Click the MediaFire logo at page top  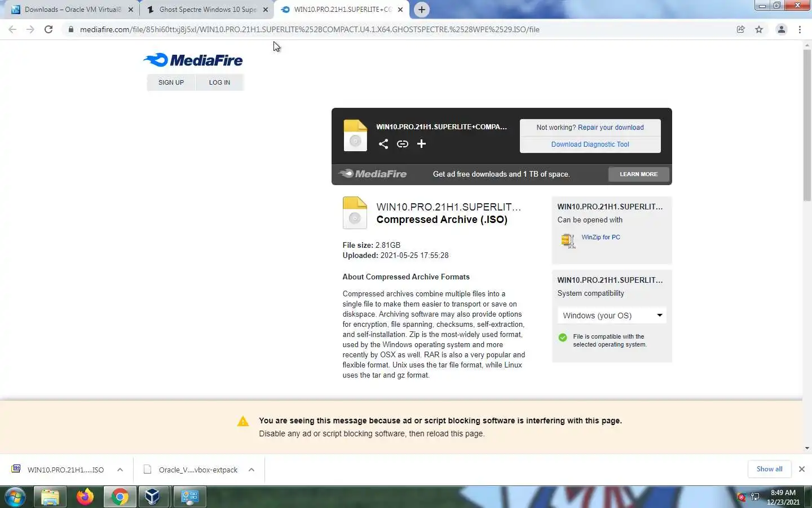[x=193, y=60]
